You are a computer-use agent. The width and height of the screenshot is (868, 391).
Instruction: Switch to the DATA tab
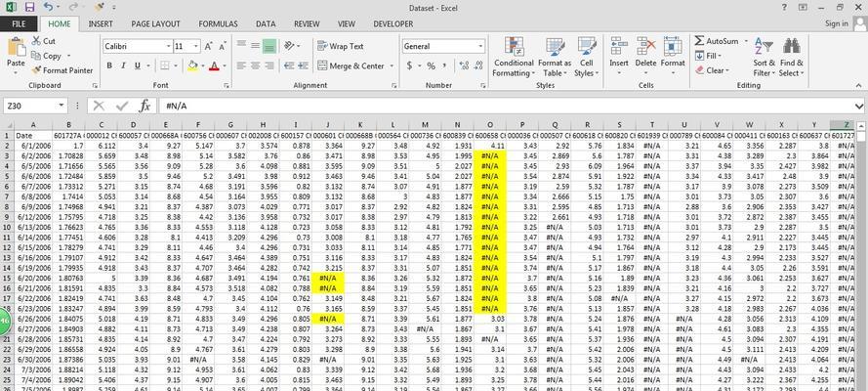(x=266, y=23)
